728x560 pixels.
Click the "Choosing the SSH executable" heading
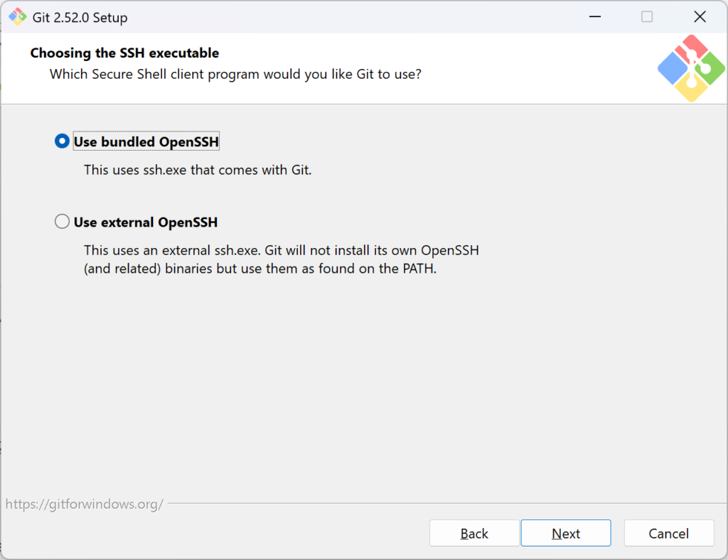pos(124,53)
